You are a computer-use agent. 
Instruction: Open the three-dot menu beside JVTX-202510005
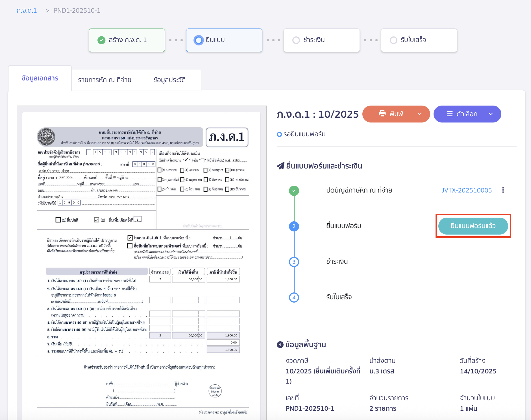503,190
